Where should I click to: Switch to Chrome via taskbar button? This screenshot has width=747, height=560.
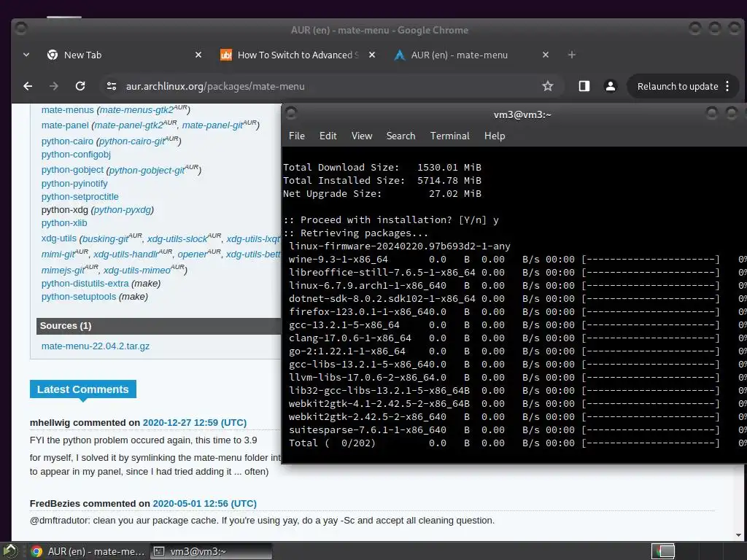pos(88,551)
